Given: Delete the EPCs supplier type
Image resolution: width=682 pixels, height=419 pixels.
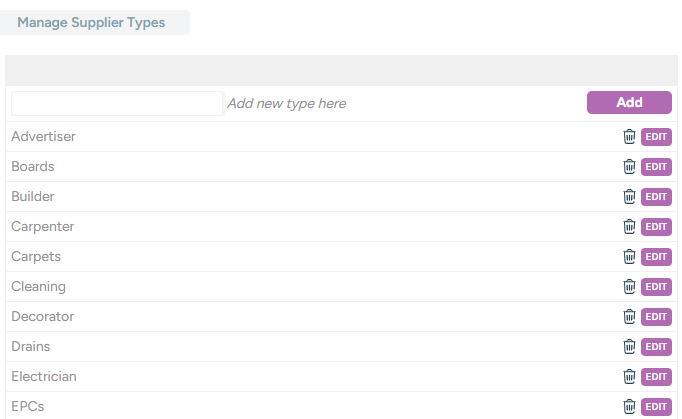Looking at the screenshot, I should [629, 407].
